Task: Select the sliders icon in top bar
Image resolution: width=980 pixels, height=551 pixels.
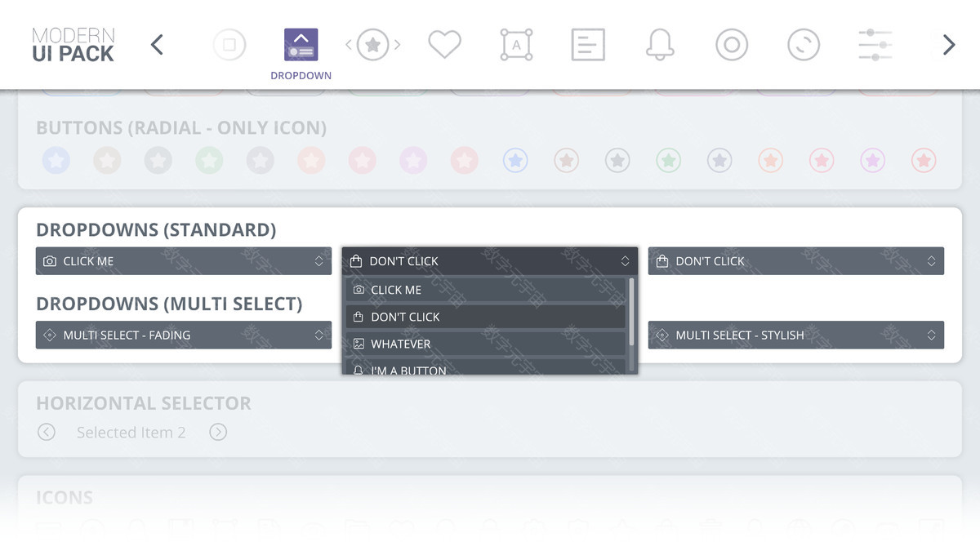Action: point(875,45)
